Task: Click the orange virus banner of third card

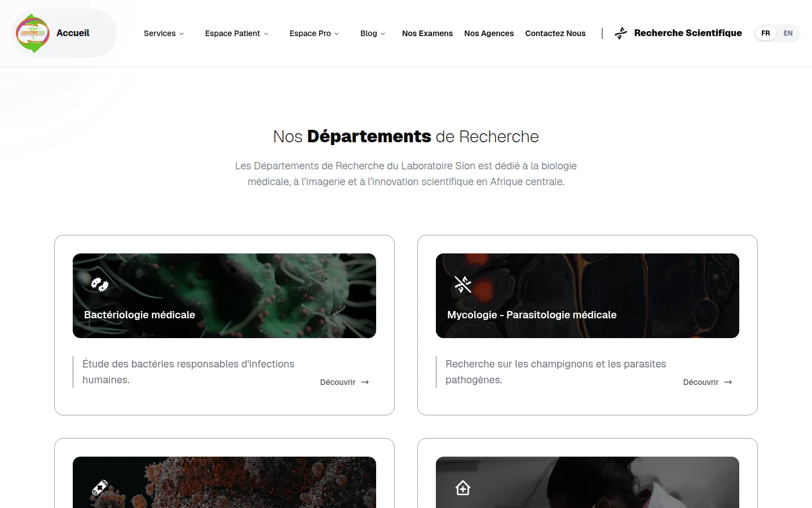Action: [x=224, y=483]
